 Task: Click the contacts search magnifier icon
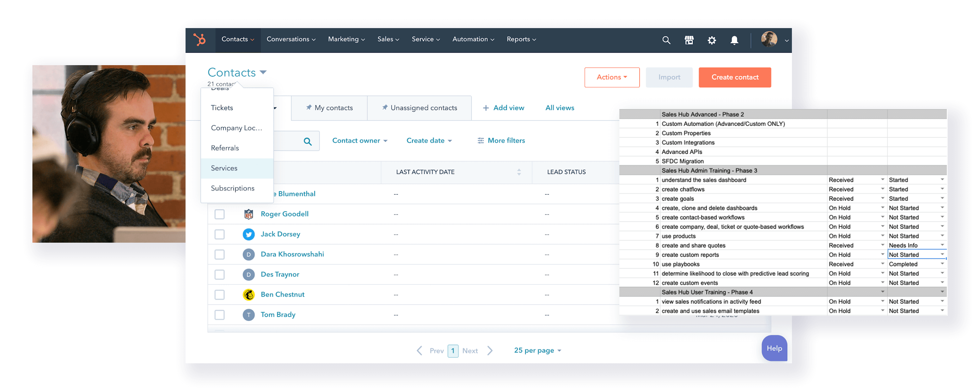tap(308, 142)
